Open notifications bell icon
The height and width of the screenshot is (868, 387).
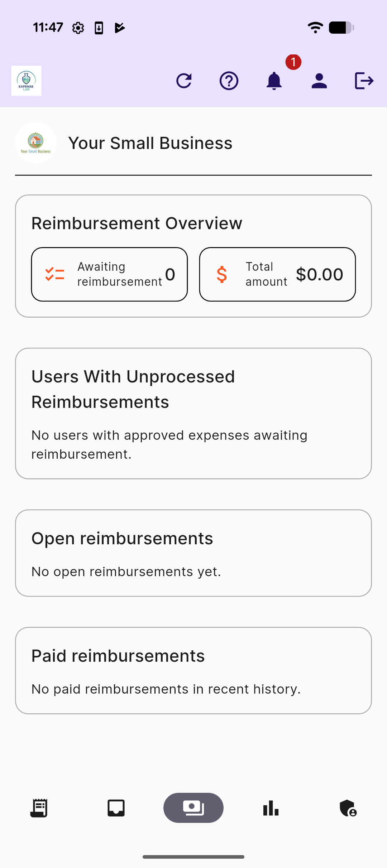pos(274,81)
